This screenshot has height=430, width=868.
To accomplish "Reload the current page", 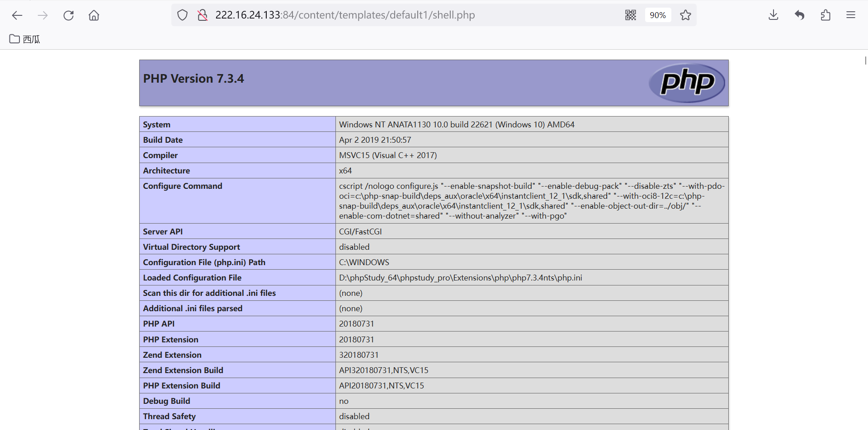I will point(68,15).
